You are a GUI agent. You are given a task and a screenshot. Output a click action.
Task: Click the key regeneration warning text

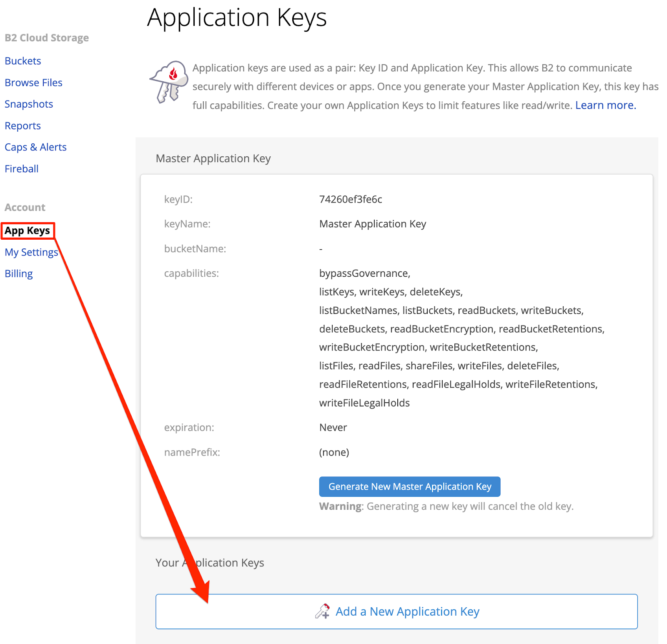click(x=446, y=506)
